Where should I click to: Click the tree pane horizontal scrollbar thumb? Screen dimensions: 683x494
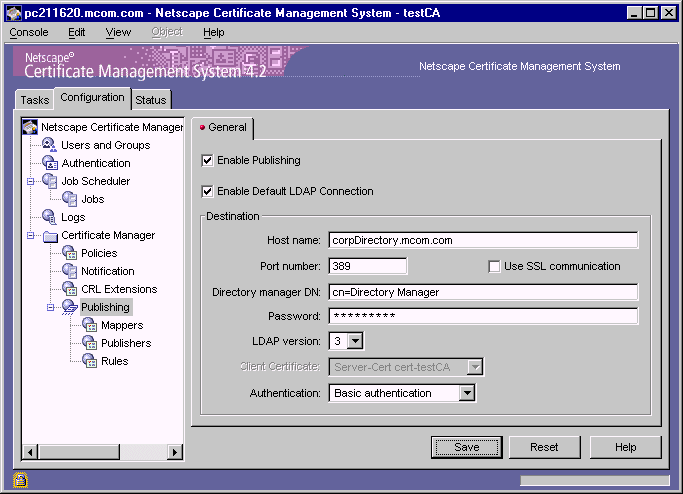tap(79, 452)
